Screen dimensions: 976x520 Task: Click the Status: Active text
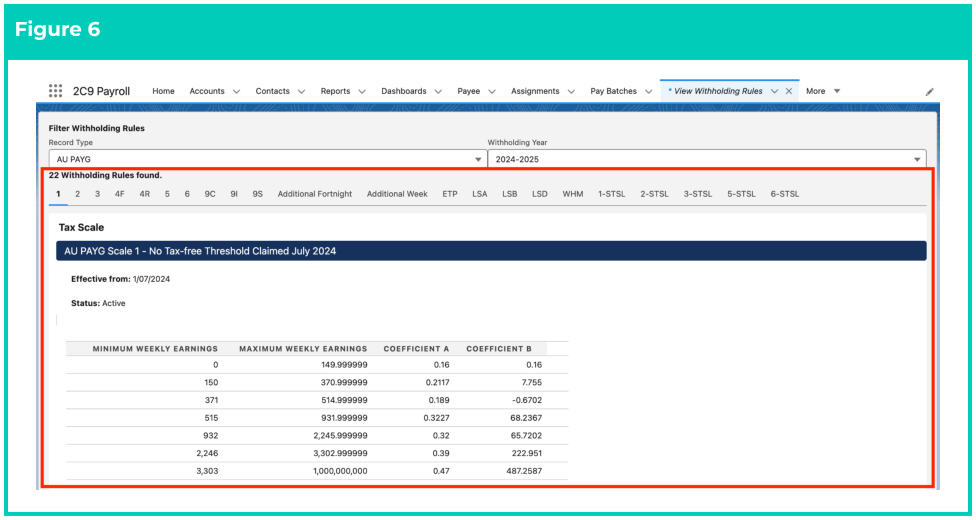click(x=98, y=303)
